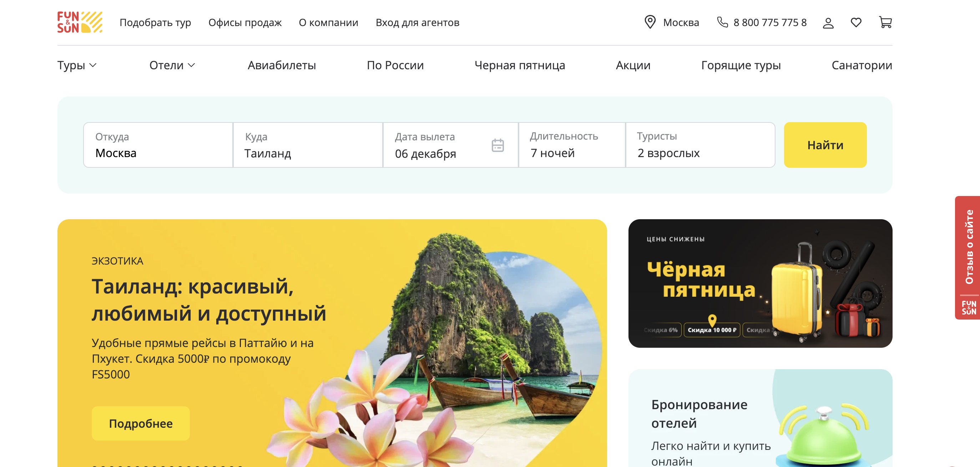This screenshot has height=467, width=980.
Task: Expand the Отели dropdown menu
Action: pos(172,65)
